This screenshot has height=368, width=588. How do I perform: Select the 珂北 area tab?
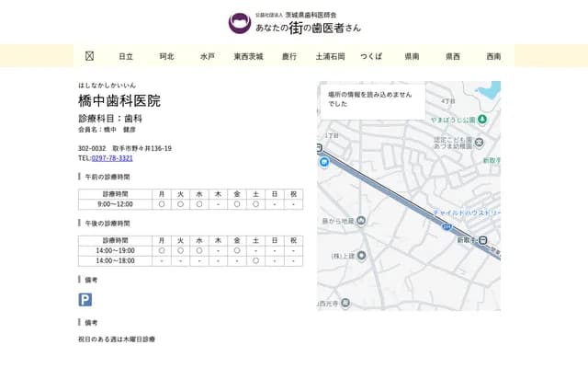pos(166,56)
